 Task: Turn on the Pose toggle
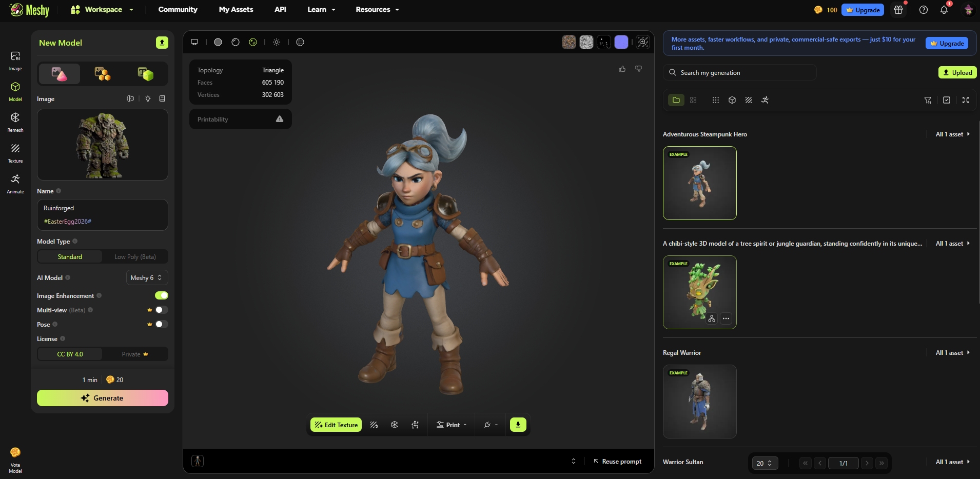click(x=162, y=324)
